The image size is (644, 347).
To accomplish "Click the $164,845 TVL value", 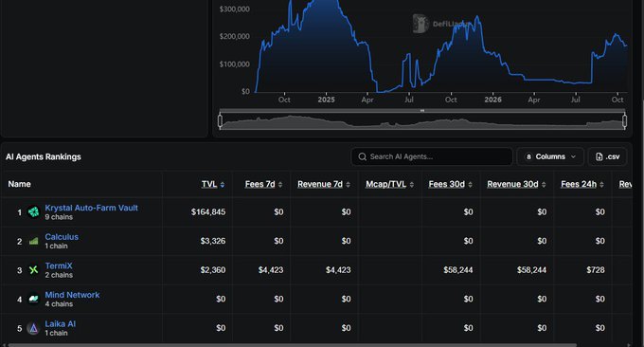I will pyautogui.click(x=208, y=212).
